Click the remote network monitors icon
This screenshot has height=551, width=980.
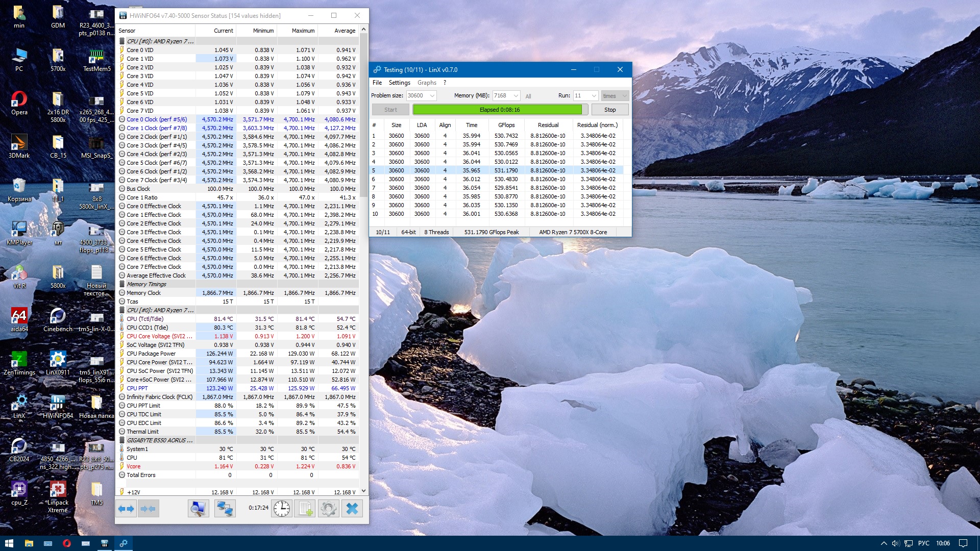click(225, 508)
